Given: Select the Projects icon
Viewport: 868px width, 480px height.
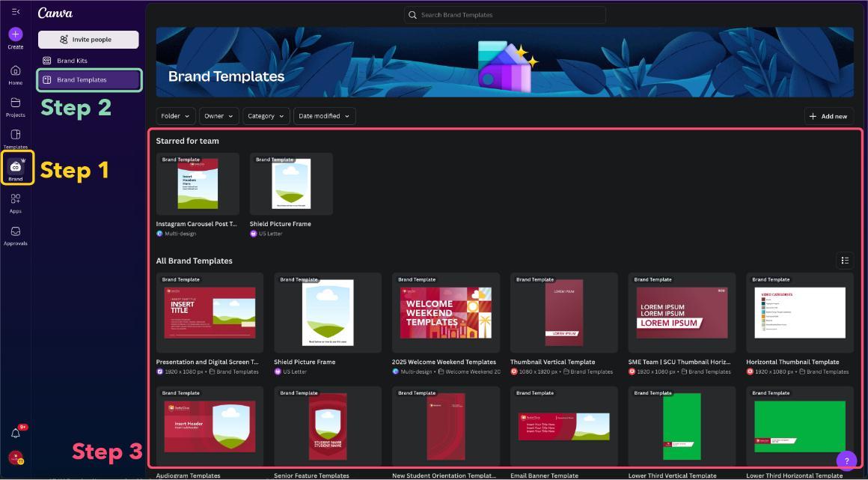Looking at the screenshot, I should point(15,106).
